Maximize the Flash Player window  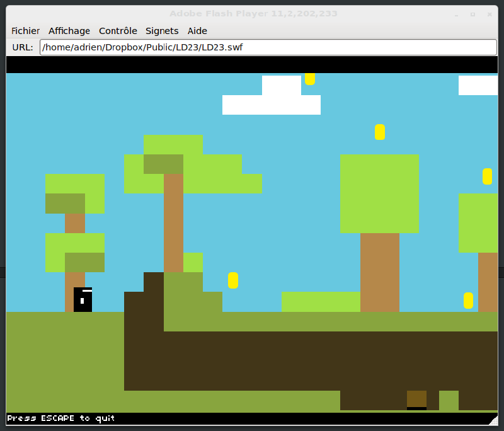(x=472, y=14)
